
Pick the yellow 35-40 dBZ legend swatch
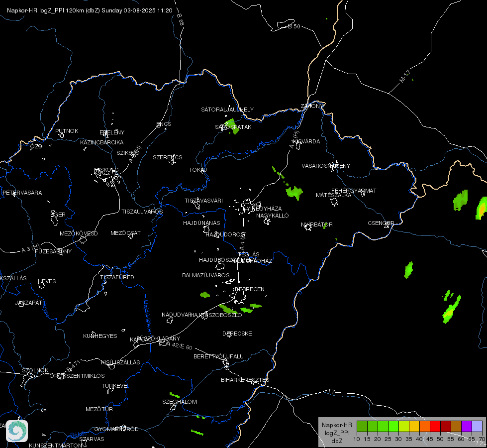coord(414,426)
